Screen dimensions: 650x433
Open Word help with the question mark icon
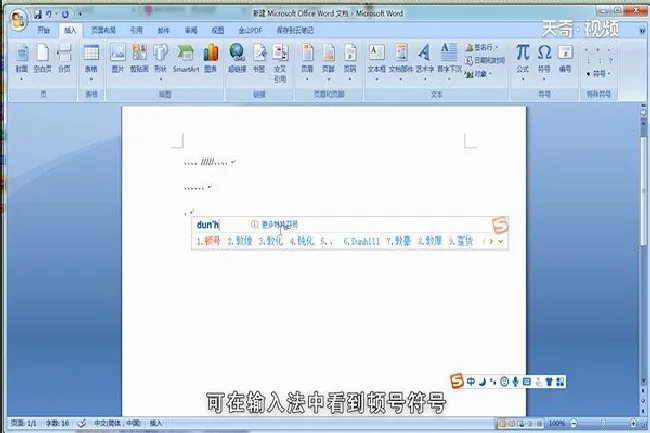[x=642, y=30]
